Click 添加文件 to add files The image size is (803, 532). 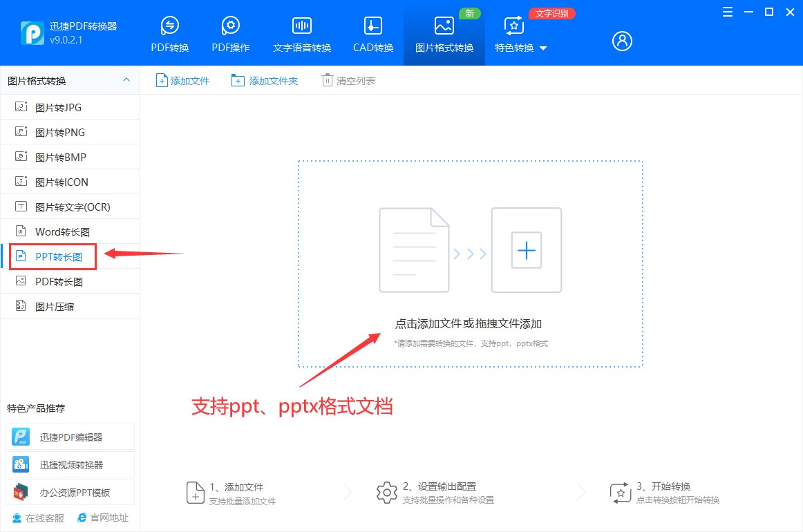click(182, 79)
